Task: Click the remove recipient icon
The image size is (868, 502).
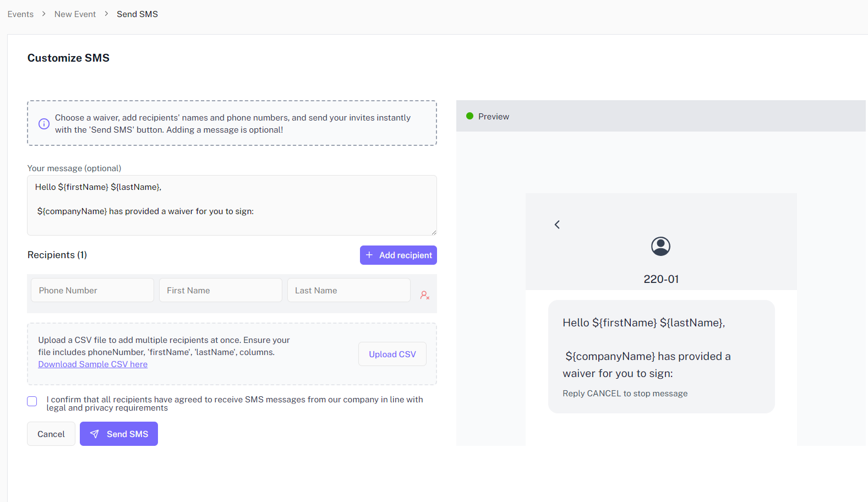Action: point(424,295)
